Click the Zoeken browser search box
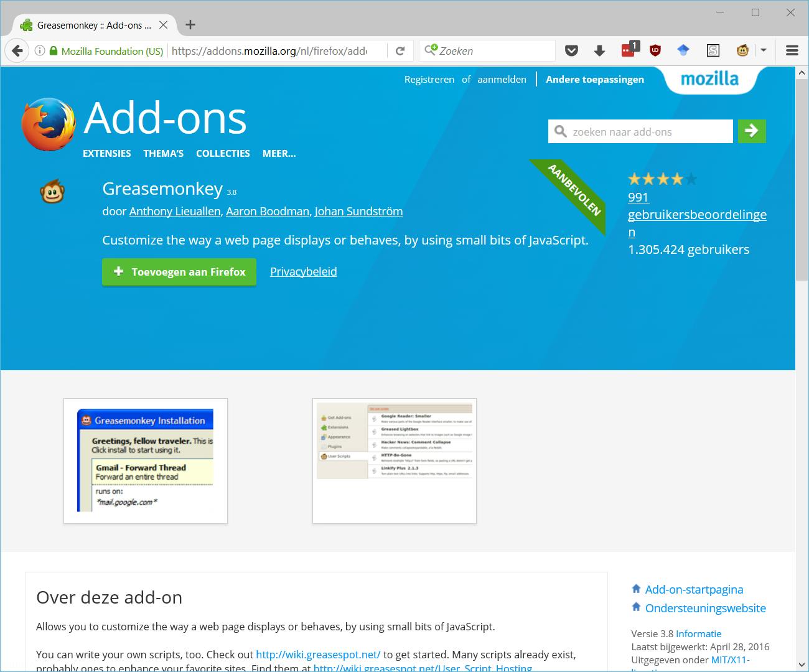809x672 pixels. coord(487,51)
